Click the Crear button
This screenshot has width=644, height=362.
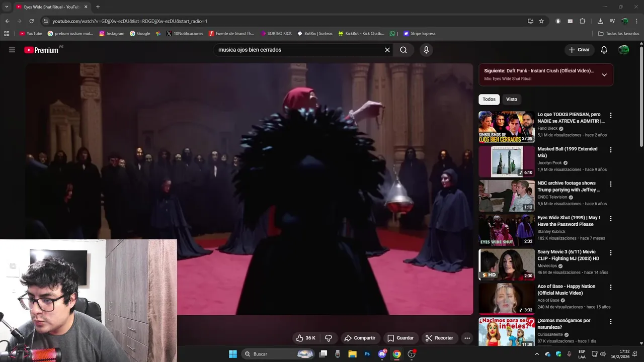(x=579, y=50)
